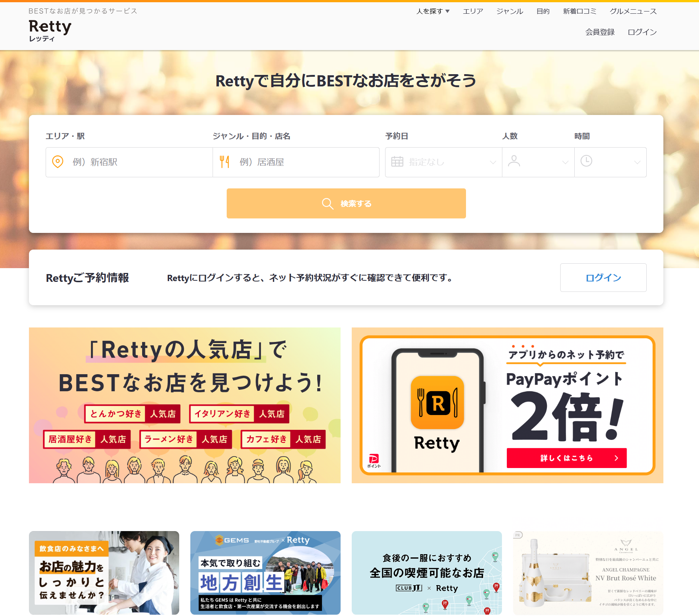Screen dimensions: 699x616
Task: Click the clock icon in 時間 field
Action: click(x=586, y=161)
